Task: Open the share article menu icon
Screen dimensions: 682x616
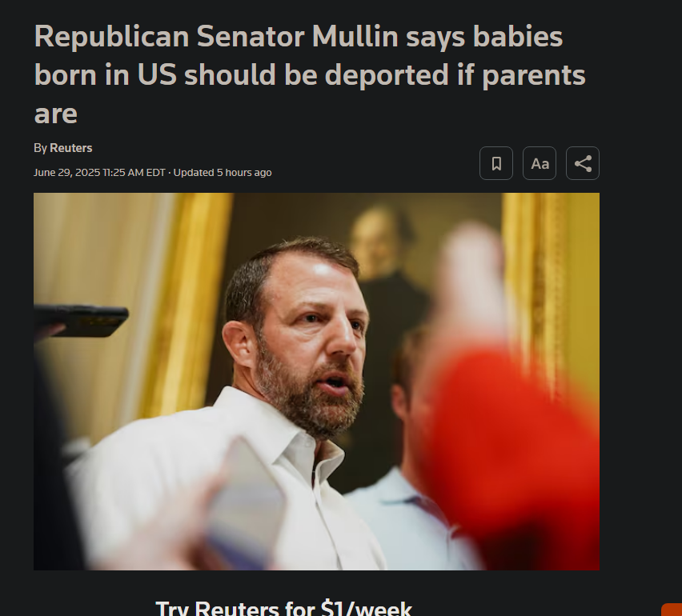Action: [583, 163]
